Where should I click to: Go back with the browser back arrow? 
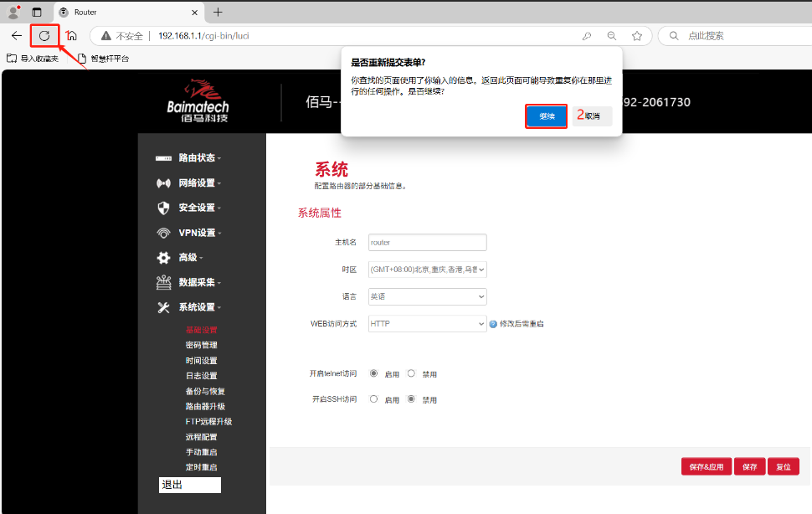(16, 35)
